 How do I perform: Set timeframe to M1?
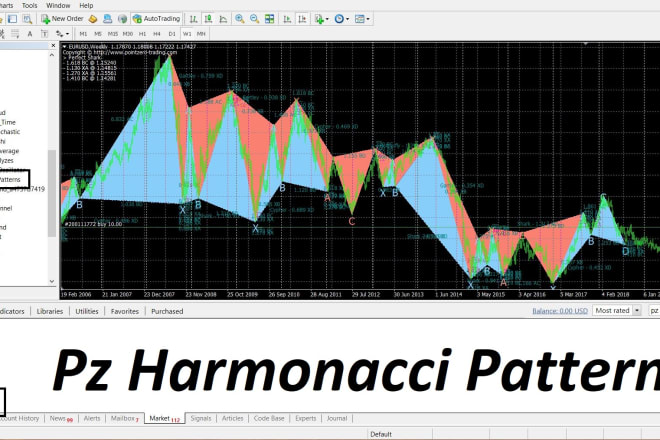[x=83, y=34]
